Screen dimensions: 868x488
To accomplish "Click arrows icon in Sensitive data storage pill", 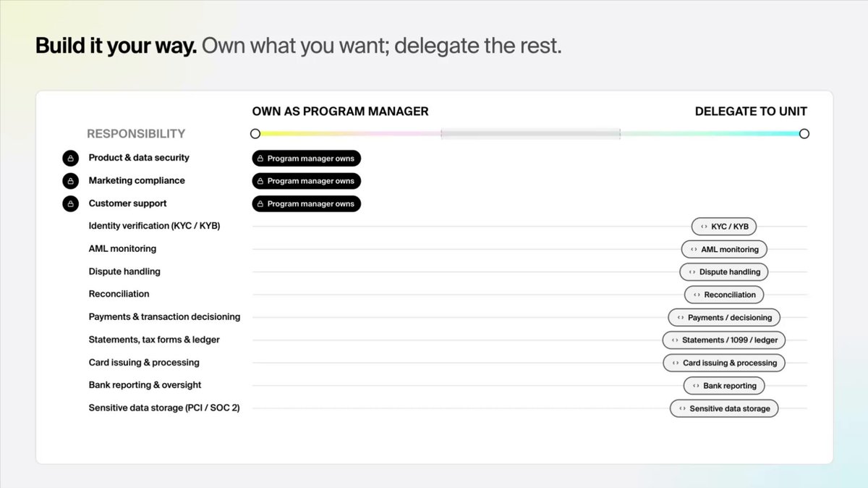I will [x=682, y=408].
